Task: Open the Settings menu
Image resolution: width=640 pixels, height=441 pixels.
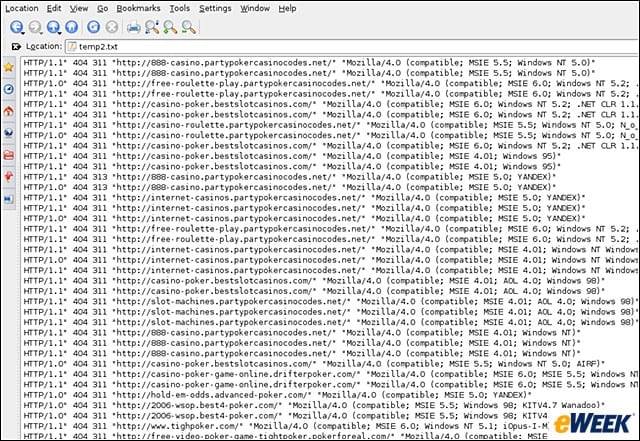Action: pyautogui.click(x=215, y=8)
